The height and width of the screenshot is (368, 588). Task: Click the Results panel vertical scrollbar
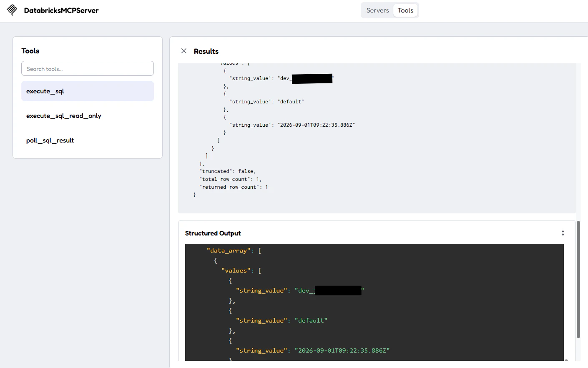[x=578, y=279]
